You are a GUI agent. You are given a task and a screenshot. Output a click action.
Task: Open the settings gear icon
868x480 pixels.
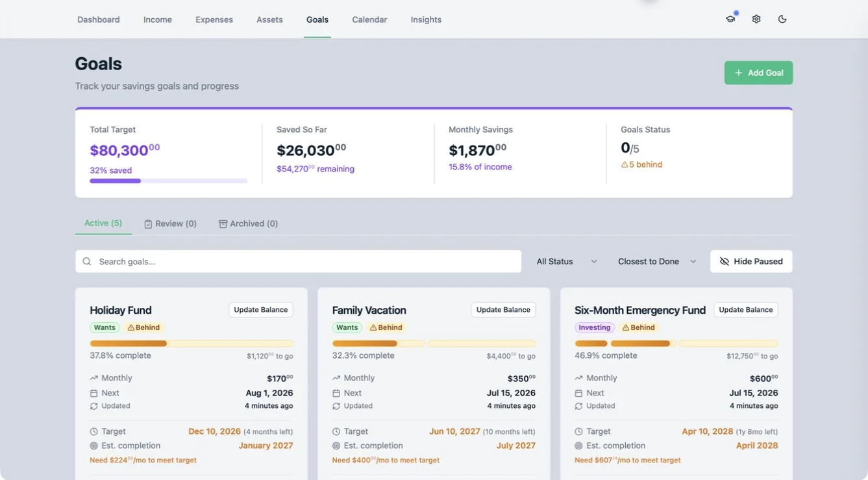pos(756,19)
